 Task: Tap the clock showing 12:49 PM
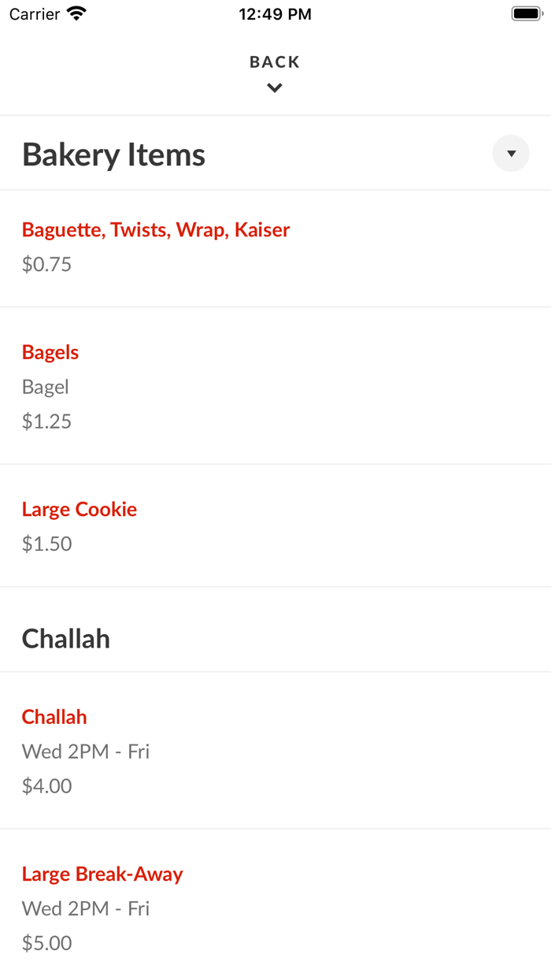(x=275, y=13)
